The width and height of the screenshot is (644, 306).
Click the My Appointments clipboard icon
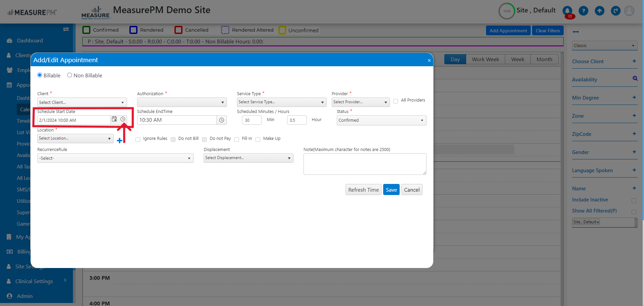click(9, 237)
